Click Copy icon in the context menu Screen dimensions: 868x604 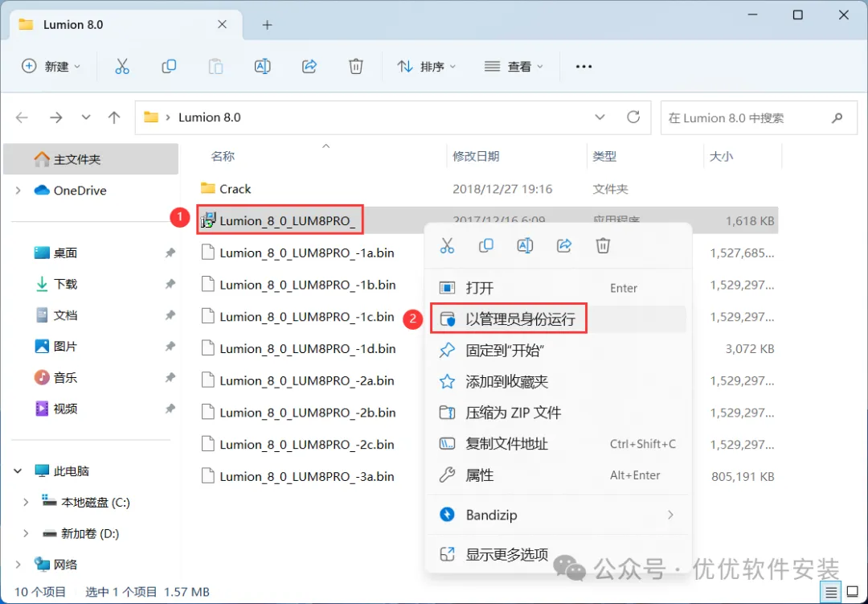485,245
